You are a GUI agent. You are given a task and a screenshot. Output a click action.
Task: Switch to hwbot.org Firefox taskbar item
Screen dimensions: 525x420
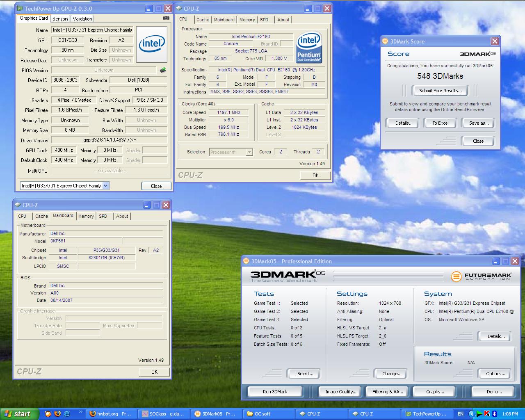(111, 414)
